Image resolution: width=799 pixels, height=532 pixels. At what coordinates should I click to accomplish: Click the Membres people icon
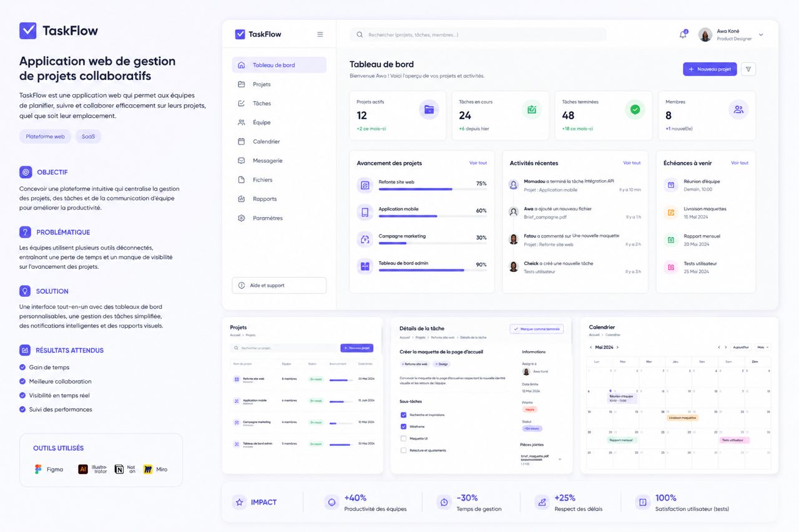(x=738, y=109)
